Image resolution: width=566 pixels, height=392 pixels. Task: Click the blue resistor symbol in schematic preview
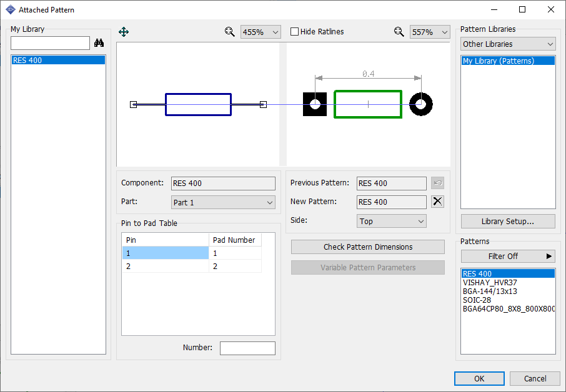198,105
